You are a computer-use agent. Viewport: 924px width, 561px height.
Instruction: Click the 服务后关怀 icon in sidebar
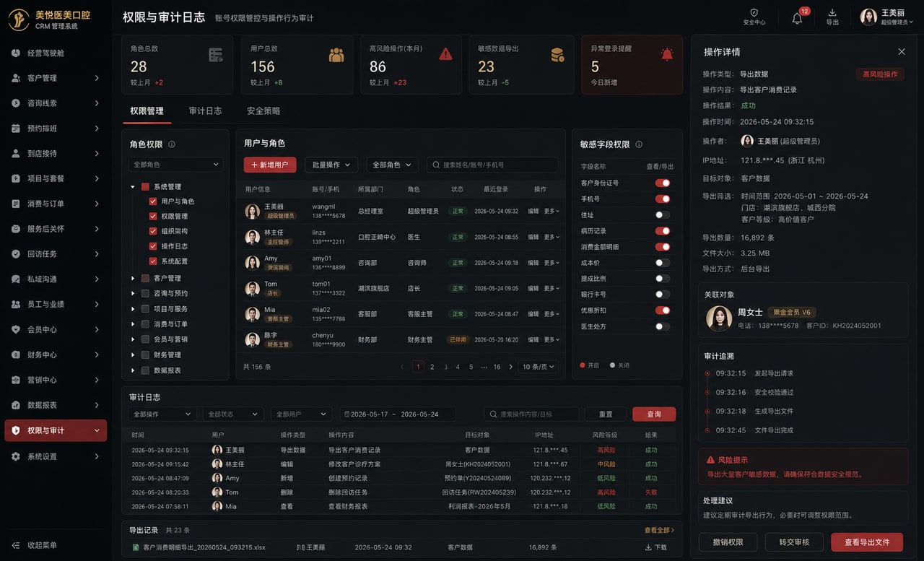(x=16, y=229)
